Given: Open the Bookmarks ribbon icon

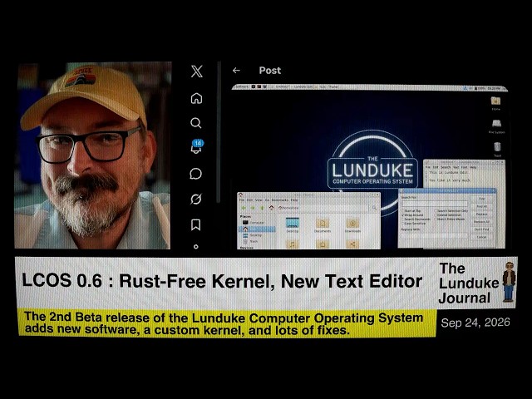Looking at the screenshot, I should click(196, 224).
